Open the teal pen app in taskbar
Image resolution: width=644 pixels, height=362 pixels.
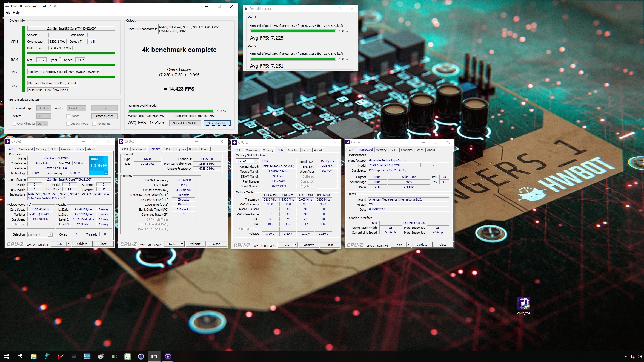click(x=47, y=357)
